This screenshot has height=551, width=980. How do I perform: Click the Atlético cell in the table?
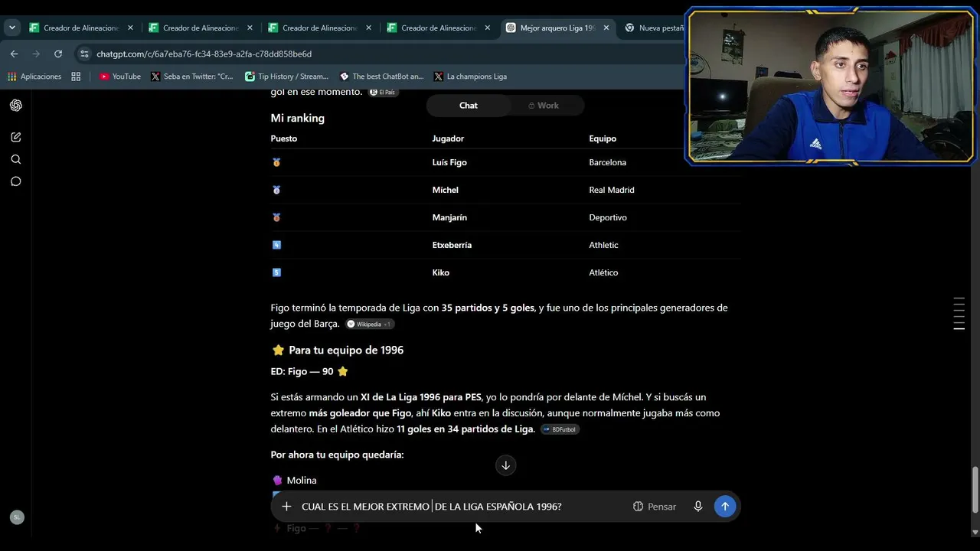[x=603, y=272]
